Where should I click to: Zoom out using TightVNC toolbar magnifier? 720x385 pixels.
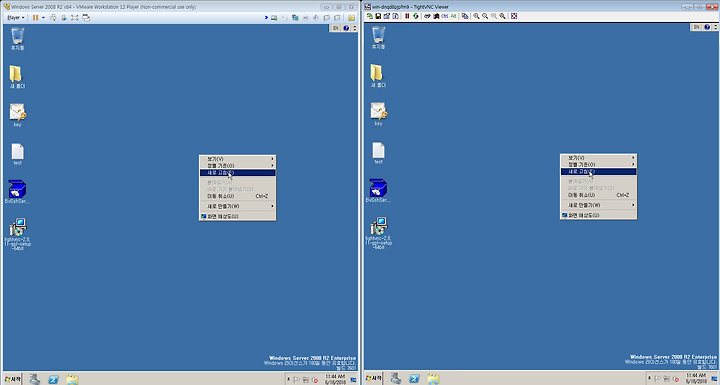point(485,16)
